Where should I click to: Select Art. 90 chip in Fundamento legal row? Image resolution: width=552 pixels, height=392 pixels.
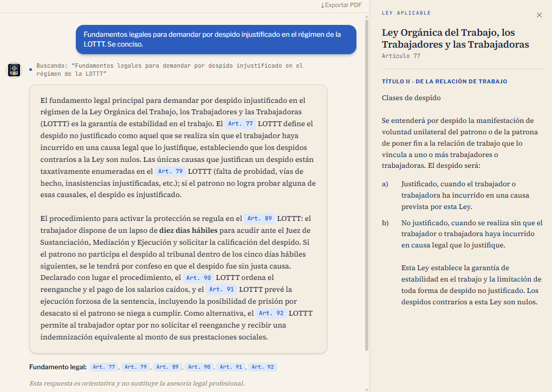pos(199,367)
